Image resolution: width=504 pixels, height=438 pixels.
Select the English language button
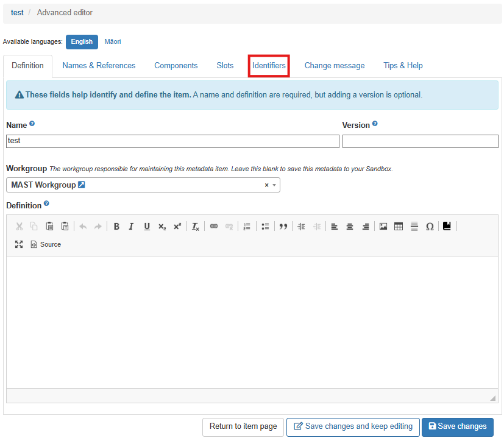click(x=82, y=42)
